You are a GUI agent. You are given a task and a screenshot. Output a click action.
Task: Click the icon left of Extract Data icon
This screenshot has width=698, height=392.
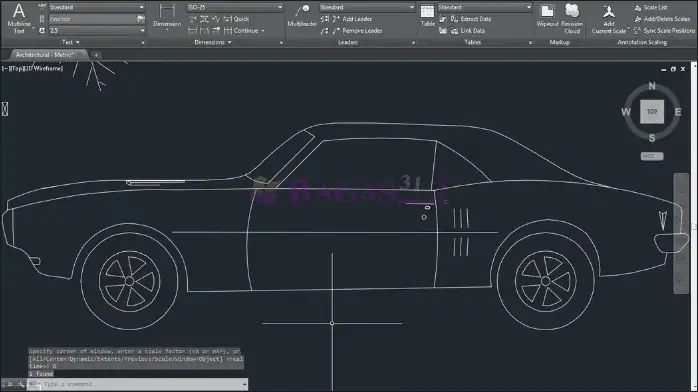click(x=443, y=19)
